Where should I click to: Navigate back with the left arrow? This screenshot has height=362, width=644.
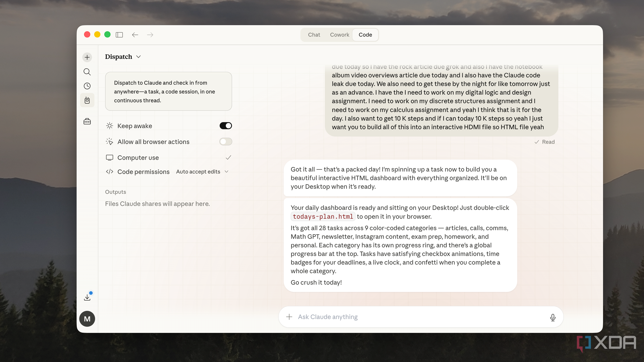click(135, 35)
